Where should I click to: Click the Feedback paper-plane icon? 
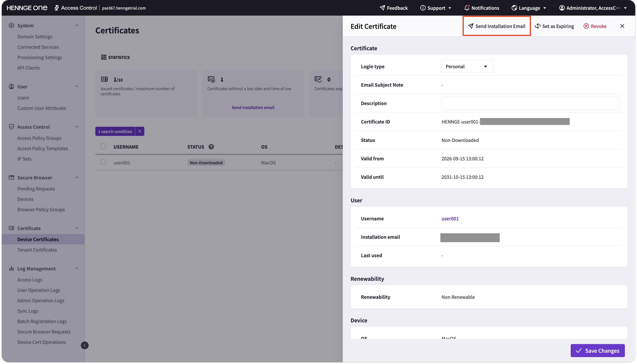click(382, 8)
